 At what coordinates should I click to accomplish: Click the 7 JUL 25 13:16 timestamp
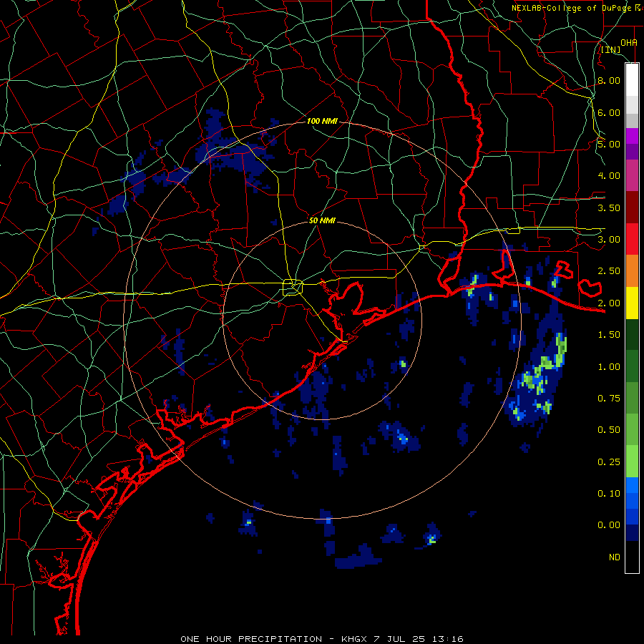pyautogui.click(x=419, y=639)
